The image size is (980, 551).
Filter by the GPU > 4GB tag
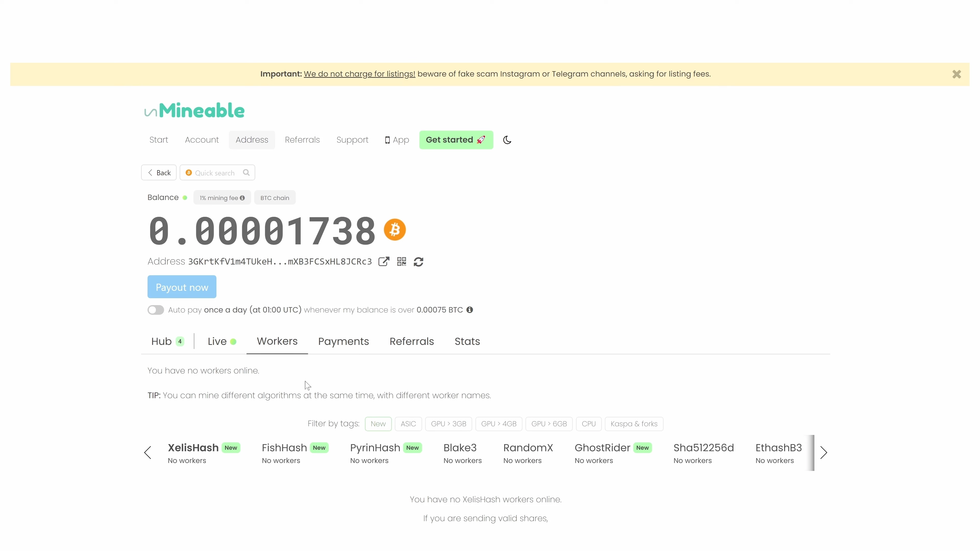pos(499,424)
